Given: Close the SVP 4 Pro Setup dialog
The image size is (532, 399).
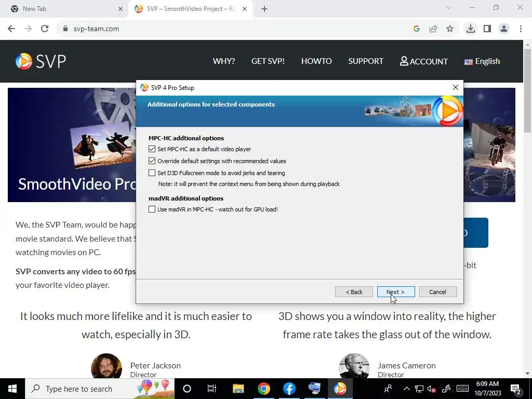Looking at the screenshot, I should 456,87.
